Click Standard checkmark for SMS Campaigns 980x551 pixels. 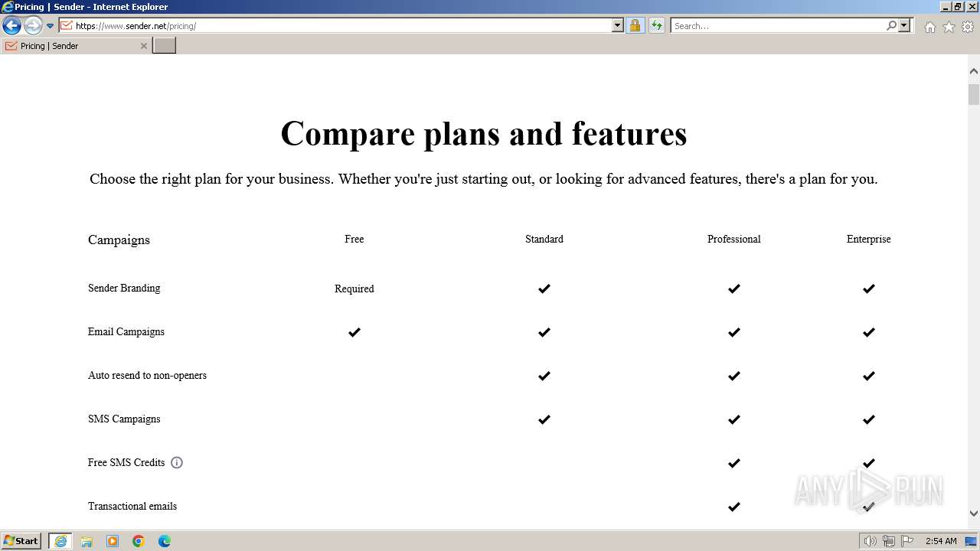coord(544,419)
